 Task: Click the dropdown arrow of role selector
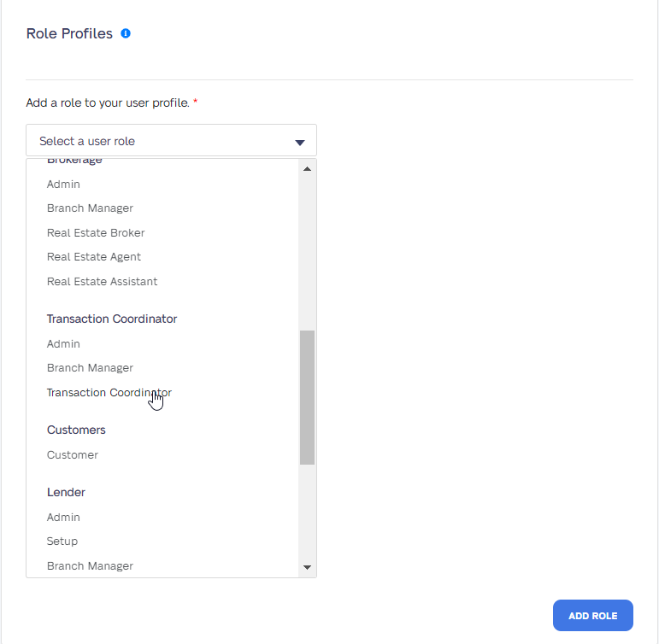pyautogui.click(x=300, y=143)
